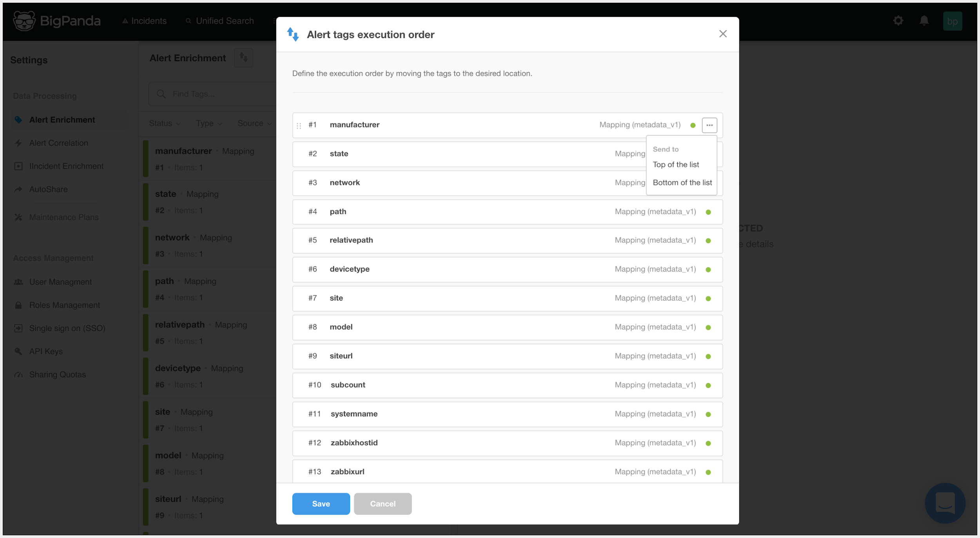The height and width of the screenshot is (538, 980).
Task: Select the Alert Correlation lightning icon
Action: 19,143
